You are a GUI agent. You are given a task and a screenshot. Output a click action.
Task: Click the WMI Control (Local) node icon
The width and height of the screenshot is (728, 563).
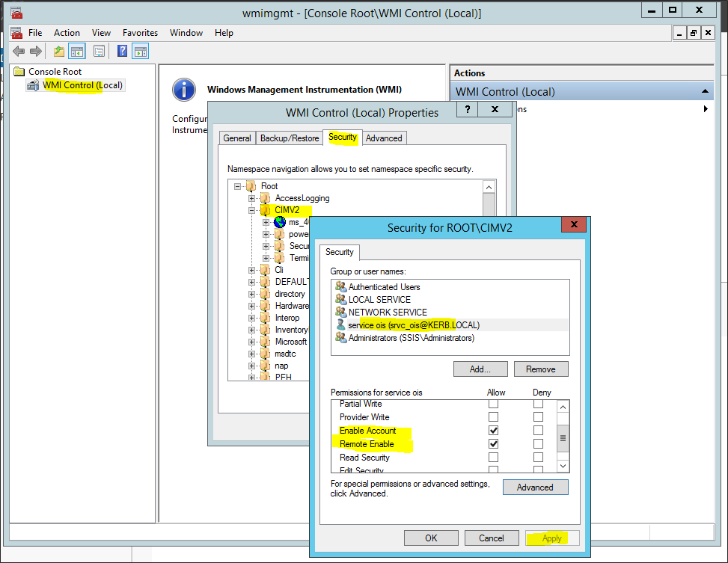pyautogui.click(x=33, y=85)
